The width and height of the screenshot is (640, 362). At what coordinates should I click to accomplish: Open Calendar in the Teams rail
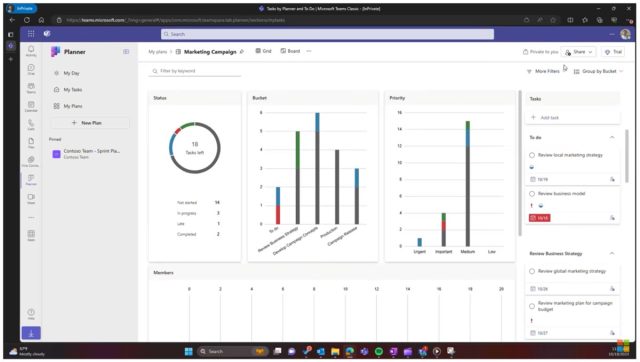pos(31,107)
